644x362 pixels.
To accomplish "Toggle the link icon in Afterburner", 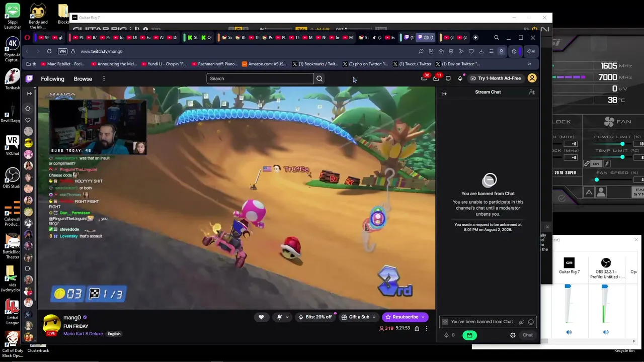I will (x=587, y=164).
